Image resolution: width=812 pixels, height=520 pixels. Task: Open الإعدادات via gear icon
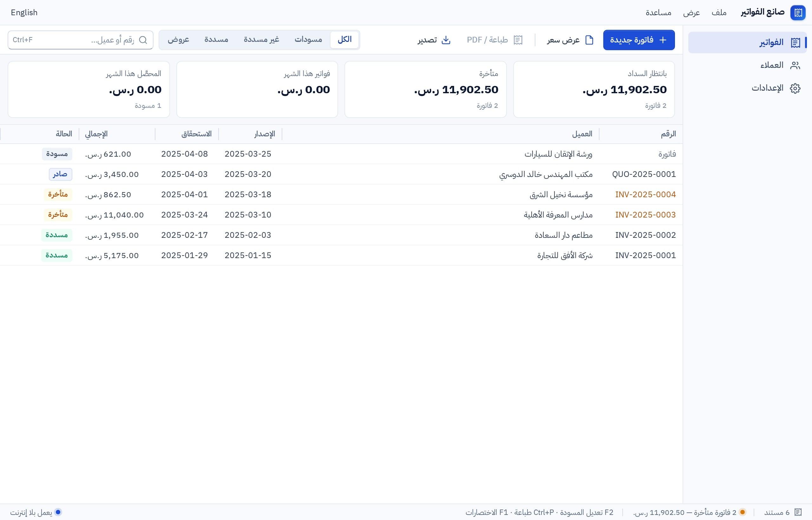[795, 88]
